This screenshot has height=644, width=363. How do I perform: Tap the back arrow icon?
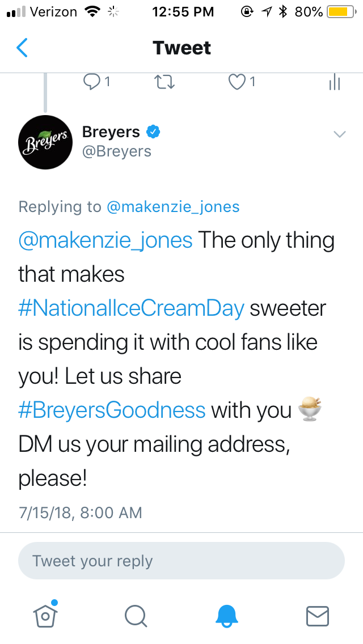pyautogui.click(x=22, y=48)
